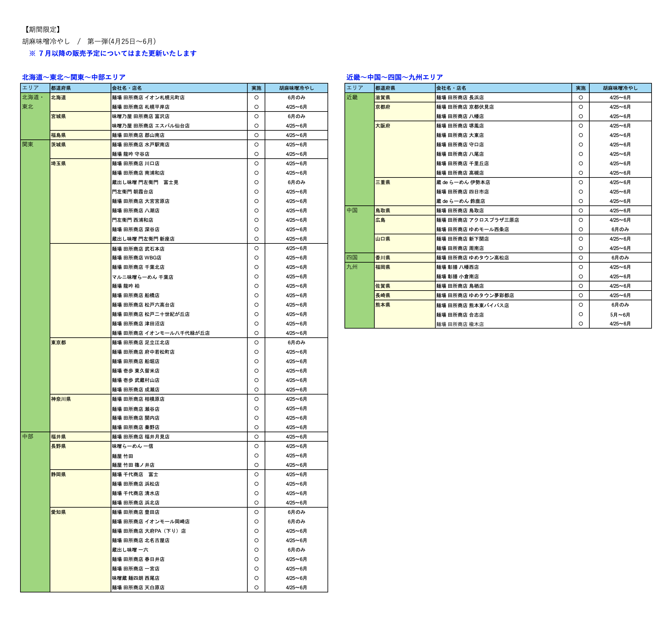Click 麺場 田所商店 千里丘店 cell
Image resolution: width=672 pixels, height=632 pixels.
click(x=503, y=163)
